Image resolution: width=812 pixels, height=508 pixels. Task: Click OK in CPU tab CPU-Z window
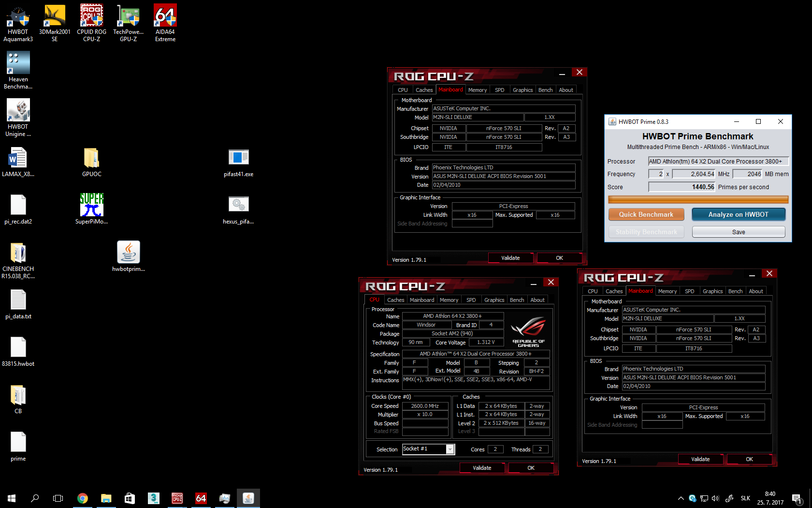tap(531, 468)
